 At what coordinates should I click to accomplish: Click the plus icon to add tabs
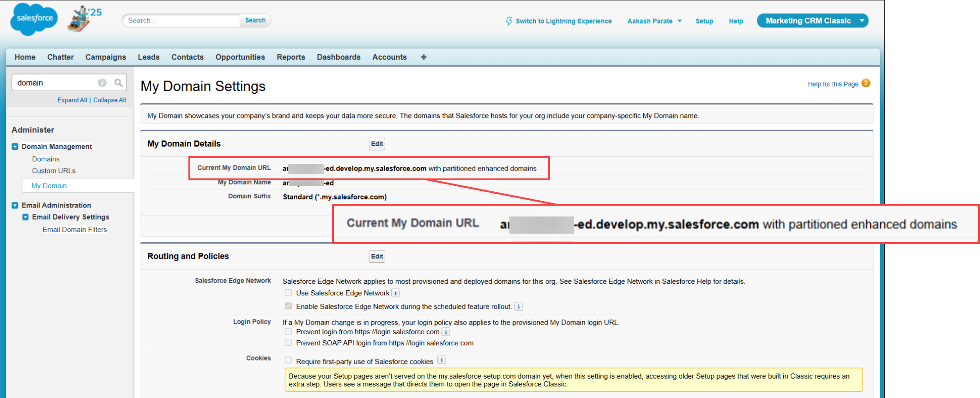[x=423, y=57]
